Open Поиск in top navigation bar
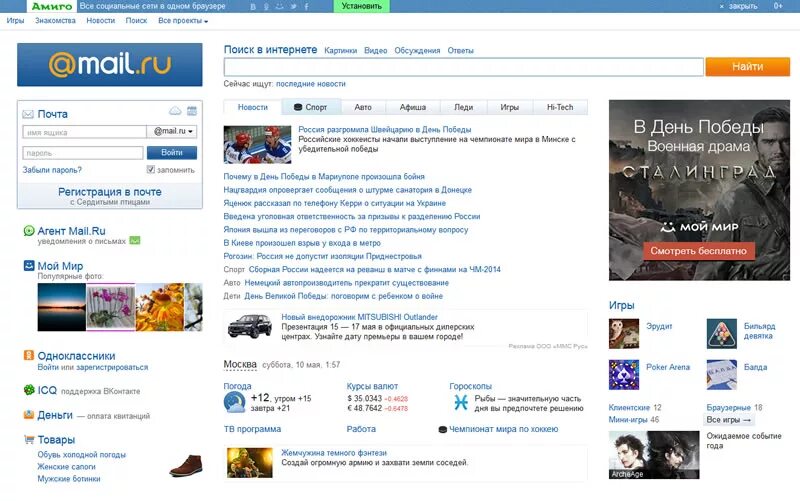 (136, 21)
